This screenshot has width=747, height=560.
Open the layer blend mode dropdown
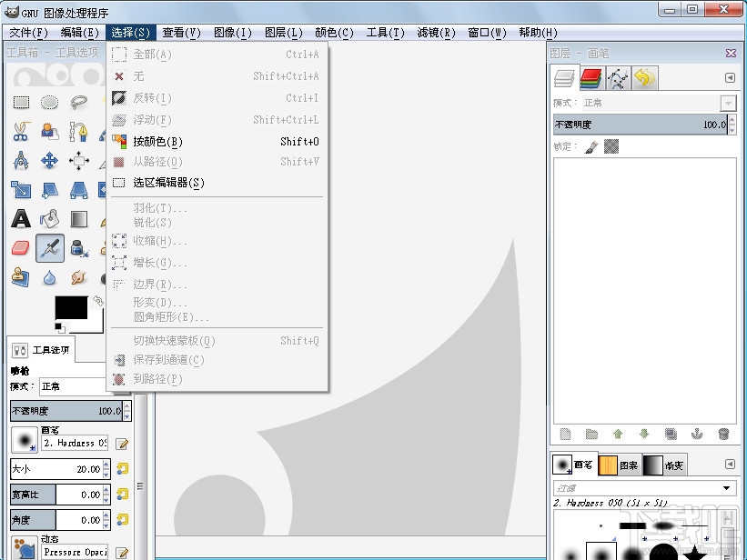click(727, 102)
